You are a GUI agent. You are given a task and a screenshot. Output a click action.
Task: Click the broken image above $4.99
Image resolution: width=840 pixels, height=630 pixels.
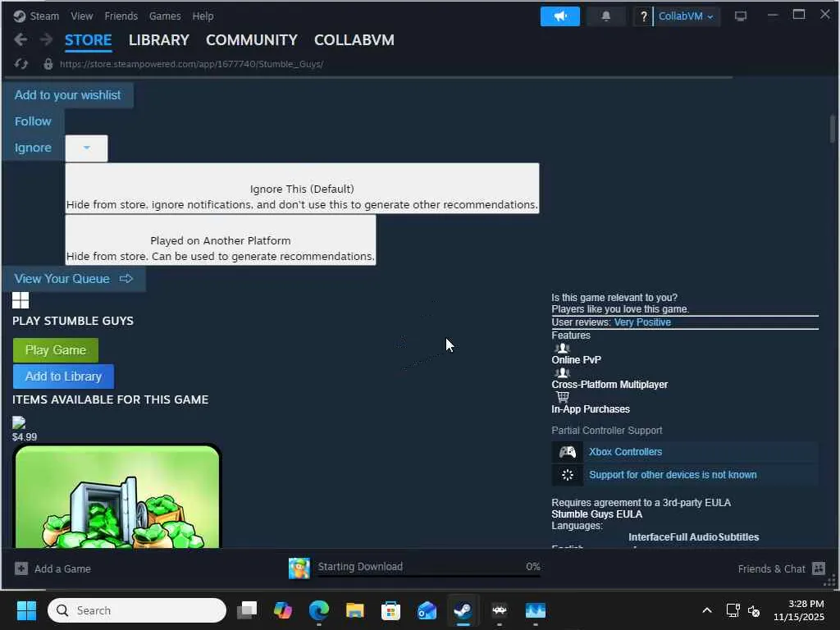pyautogui.click(x=19, y=422)
